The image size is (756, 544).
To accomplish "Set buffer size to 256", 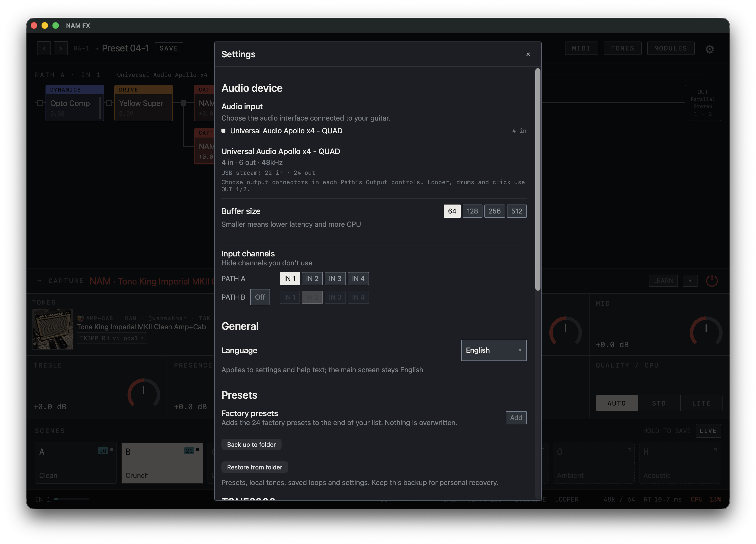I will pyautogui.click(x=494, y=211).
